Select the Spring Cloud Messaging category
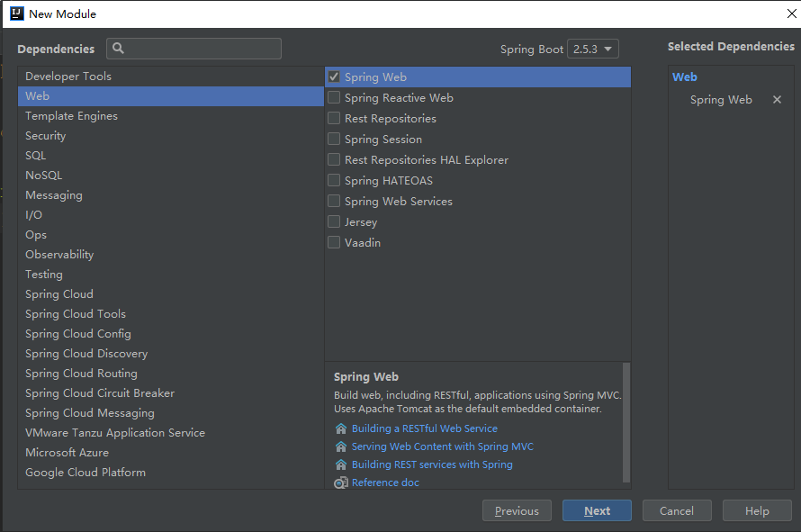 (171, 413)
